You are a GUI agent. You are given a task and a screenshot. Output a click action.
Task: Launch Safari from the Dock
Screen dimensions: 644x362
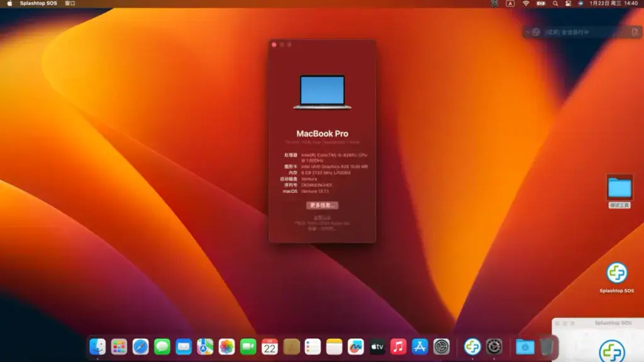(x=140, y=347)
